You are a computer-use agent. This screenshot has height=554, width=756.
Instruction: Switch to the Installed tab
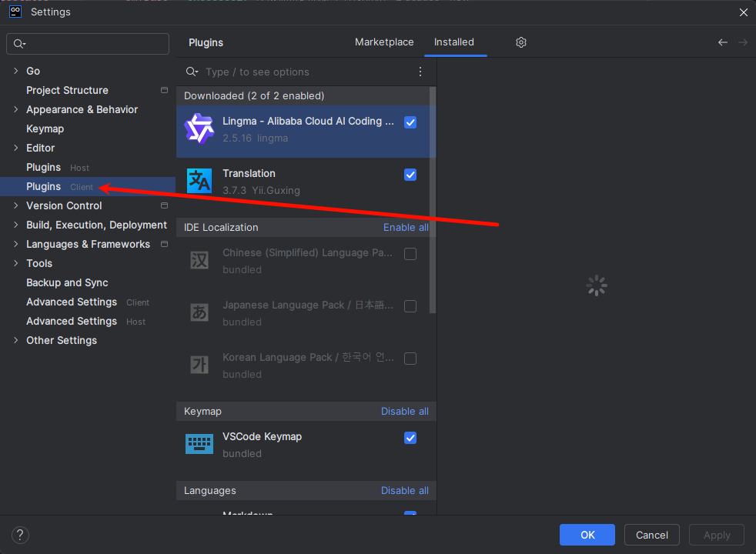pyautogui.click(x=453, y=42)
